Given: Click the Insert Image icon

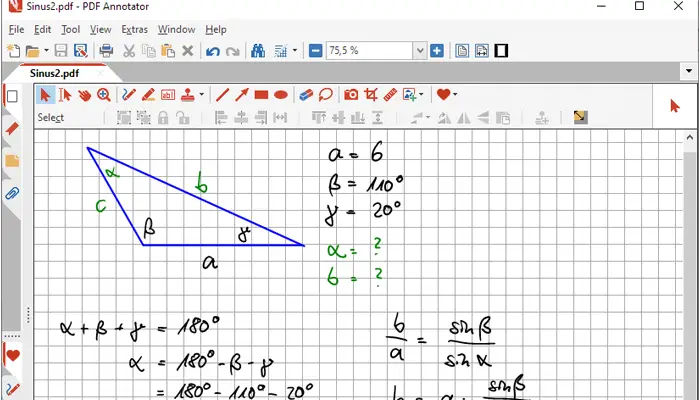Looking at the screenshot, I should 409,95.
